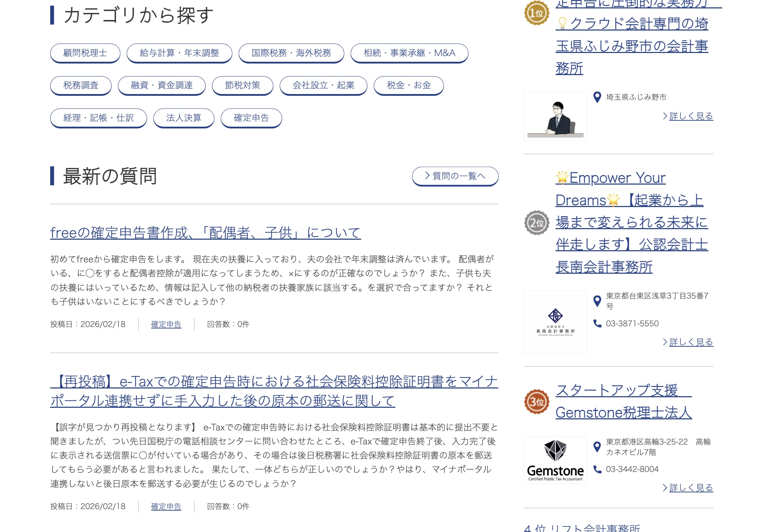Click the phone icon next to 03-3871-5550
This screenshot has width=784, height=532.
pos(597,324)
